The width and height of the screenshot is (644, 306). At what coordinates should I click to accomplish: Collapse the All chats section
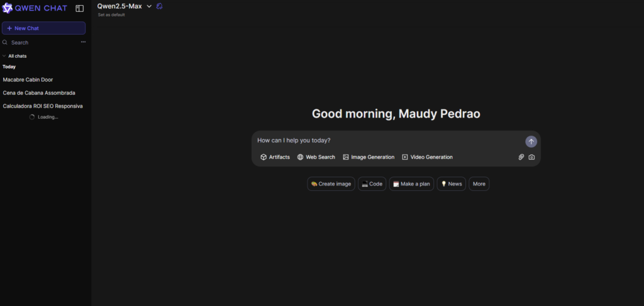coord(14,56)
